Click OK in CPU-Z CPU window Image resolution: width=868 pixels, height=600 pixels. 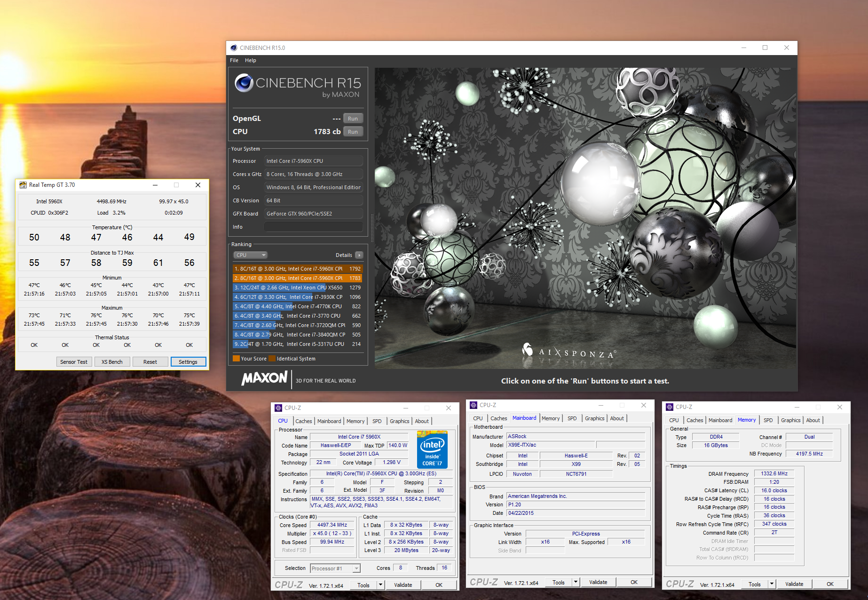439,585
